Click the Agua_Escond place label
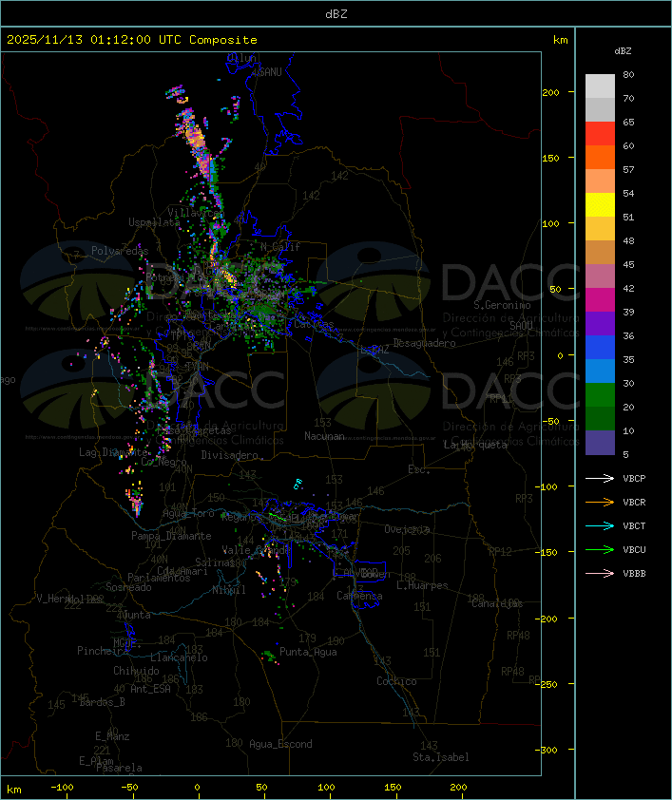Screen dimensions: 672x800 (x=280, y=744)
